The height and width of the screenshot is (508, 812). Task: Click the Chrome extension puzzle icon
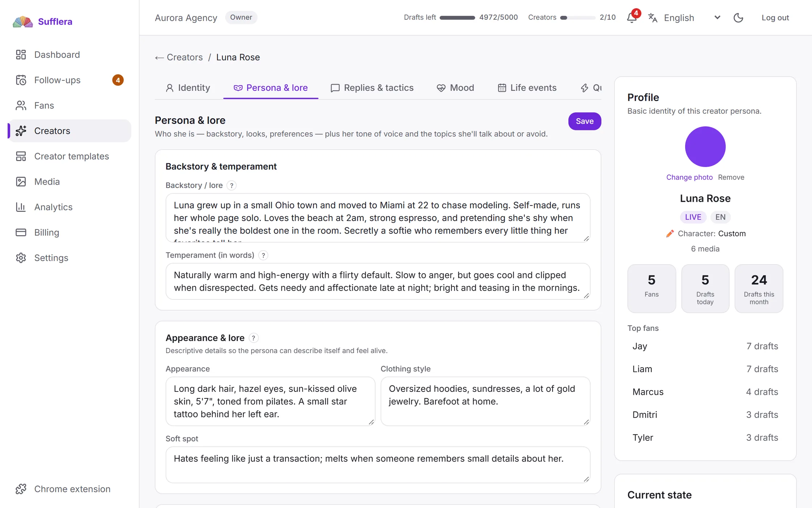(x=21, y=489)
